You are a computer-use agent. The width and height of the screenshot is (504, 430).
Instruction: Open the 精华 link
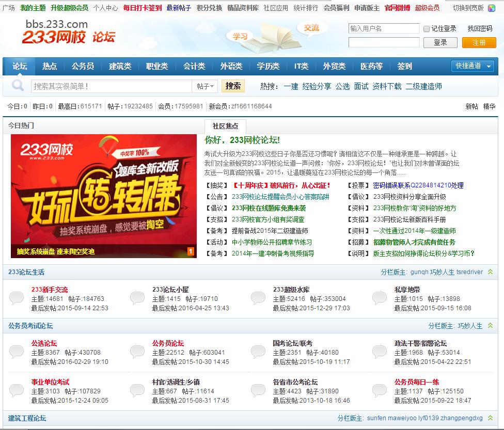pyautogui.click(x=489, y=106)
